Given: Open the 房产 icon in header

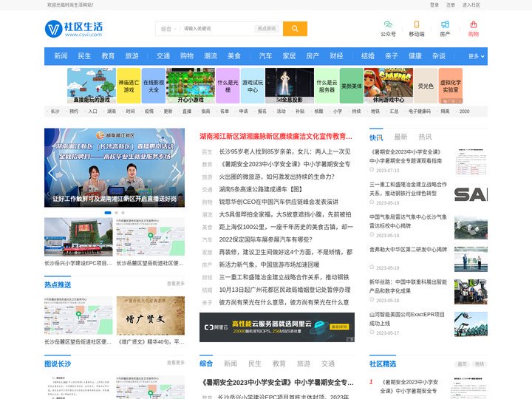Looking at the screenshot, I should click(445, 24).
